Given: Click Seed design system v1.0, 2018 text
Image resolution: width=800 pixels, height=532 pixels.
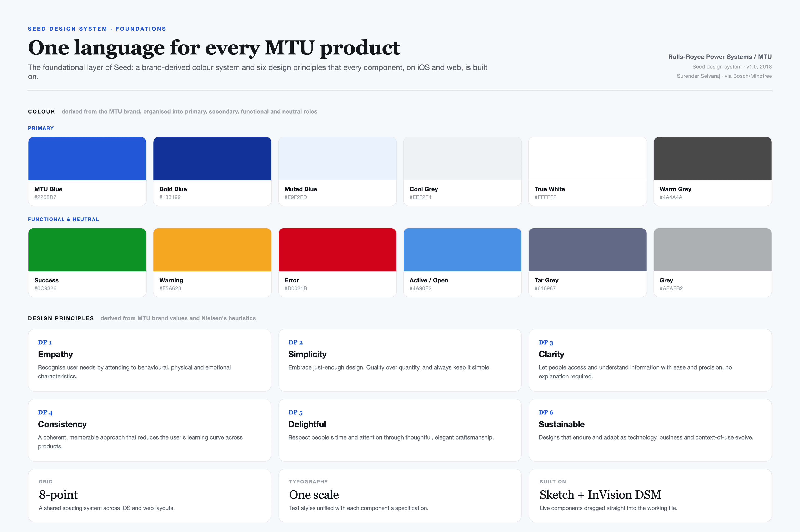Looking at the screenshot, I should [732, 67].
